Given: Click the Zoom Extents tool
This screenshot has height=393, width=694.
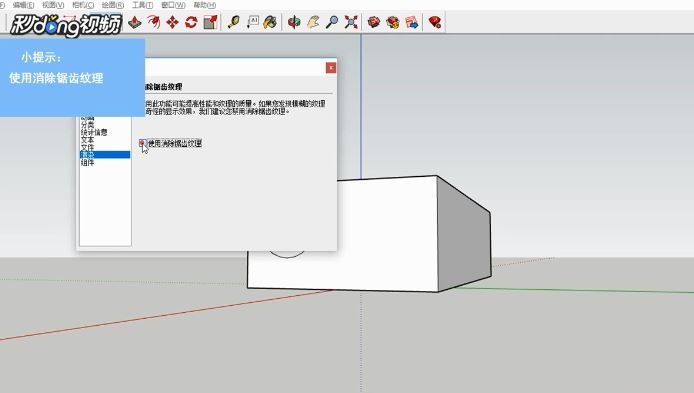Looking at the screenshot, I should 351,22.
